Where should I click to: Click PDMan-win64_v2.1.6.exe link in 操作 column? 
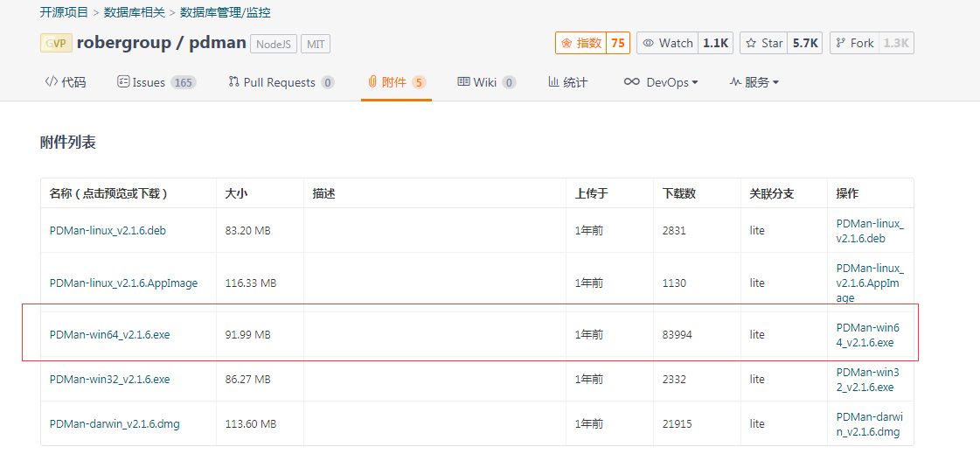click(867, 335)
